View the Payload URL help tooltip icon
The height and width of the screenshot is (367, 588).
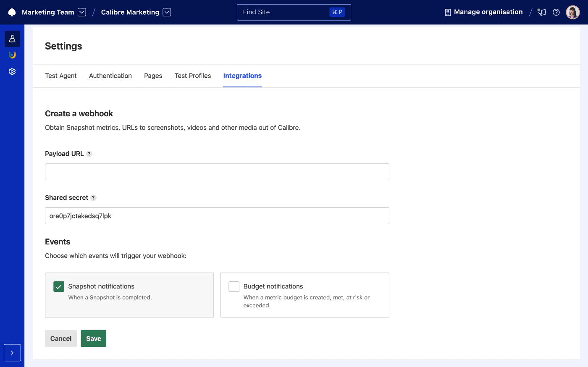point(89,154)
